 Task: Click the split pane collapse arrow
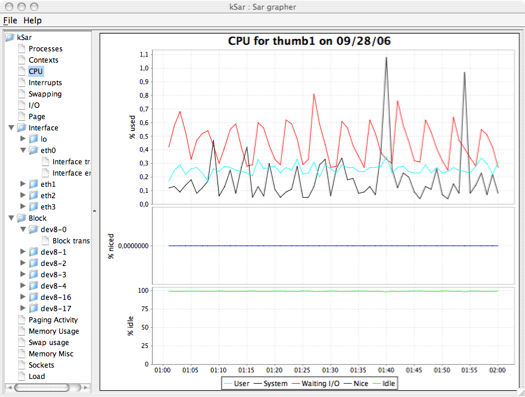click(95, 211)
